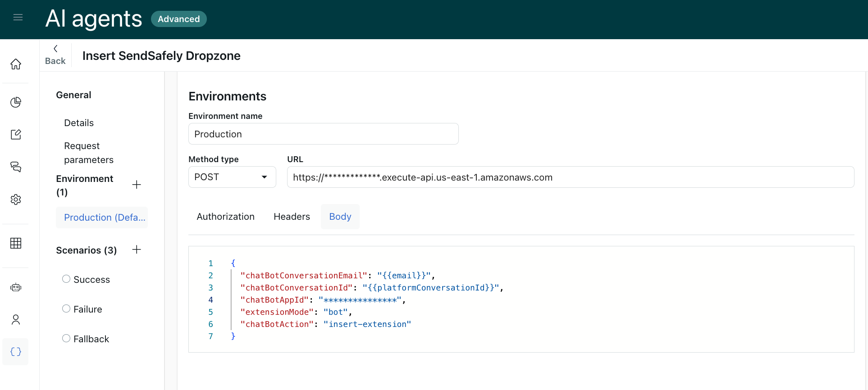This screenshot has height=390, width=868.
Task: Open the edit note sidebar icon
Action: click(16, 135)
